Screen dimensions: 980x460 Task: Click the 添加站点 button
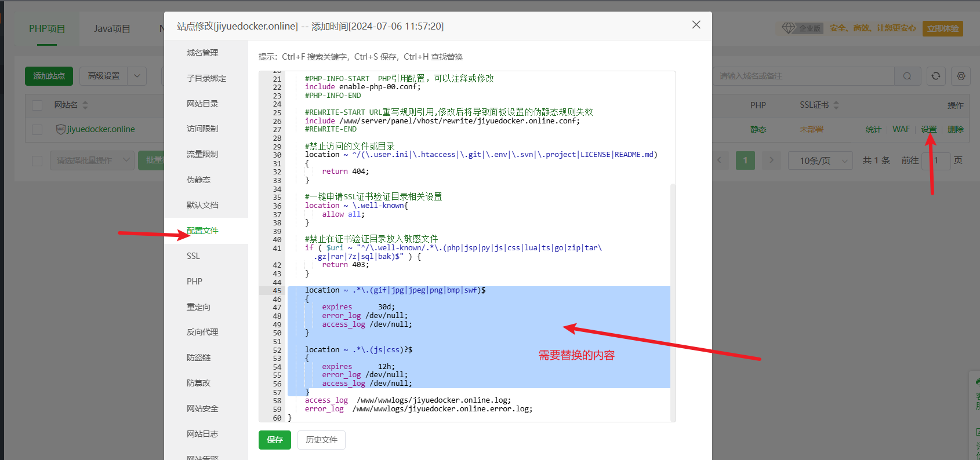[49, 76]
